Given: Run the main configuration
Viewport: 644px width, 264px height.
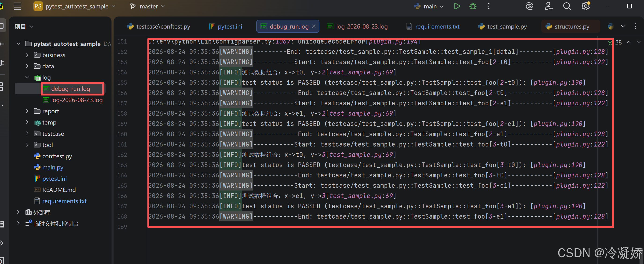Looking at the screenshot, I should pyautogui.click(x=457, y=6).
